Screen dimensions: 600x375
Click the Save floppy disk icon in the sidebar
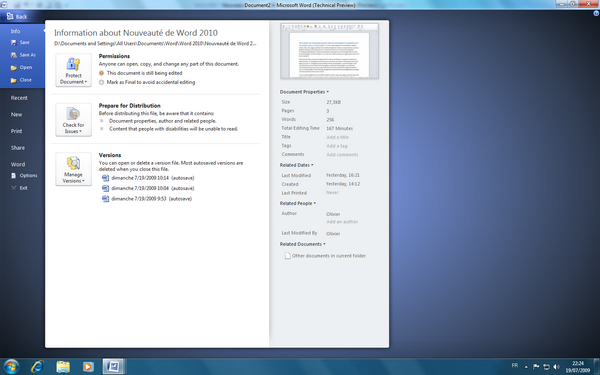(x=14, y=42)
